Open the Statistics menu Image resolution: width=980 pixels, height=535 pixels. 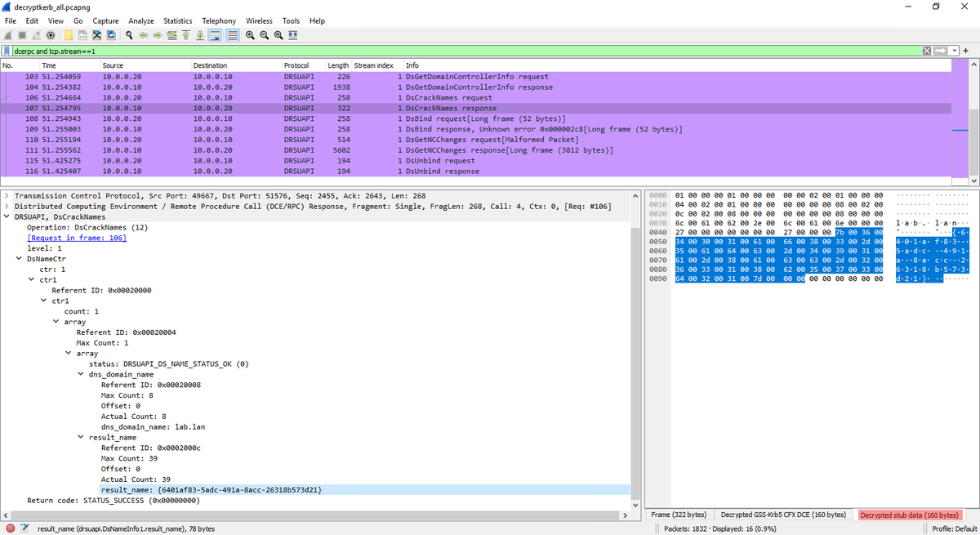click(x=178, y=20)
